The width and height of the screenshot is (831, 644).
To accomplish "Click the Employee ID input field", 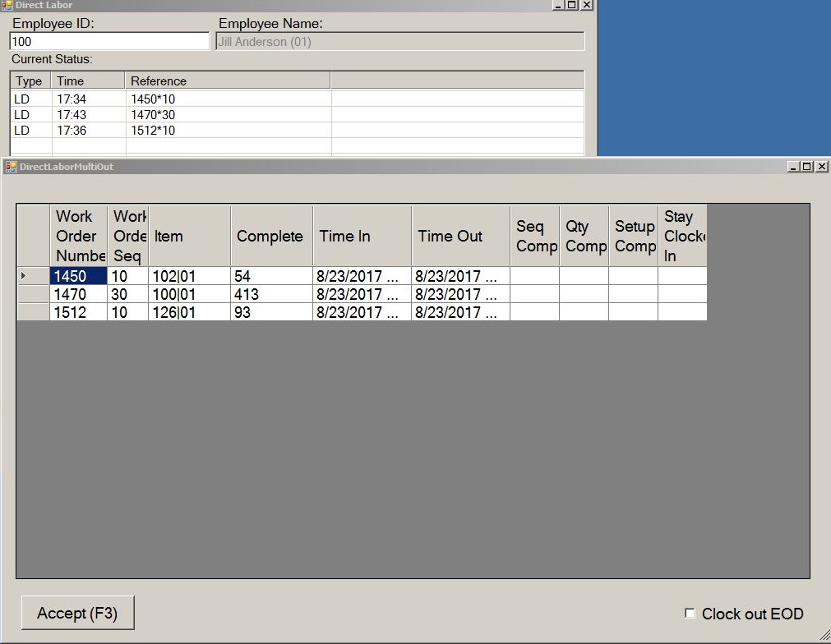I will pyautogui.click(x=109, y=42).
